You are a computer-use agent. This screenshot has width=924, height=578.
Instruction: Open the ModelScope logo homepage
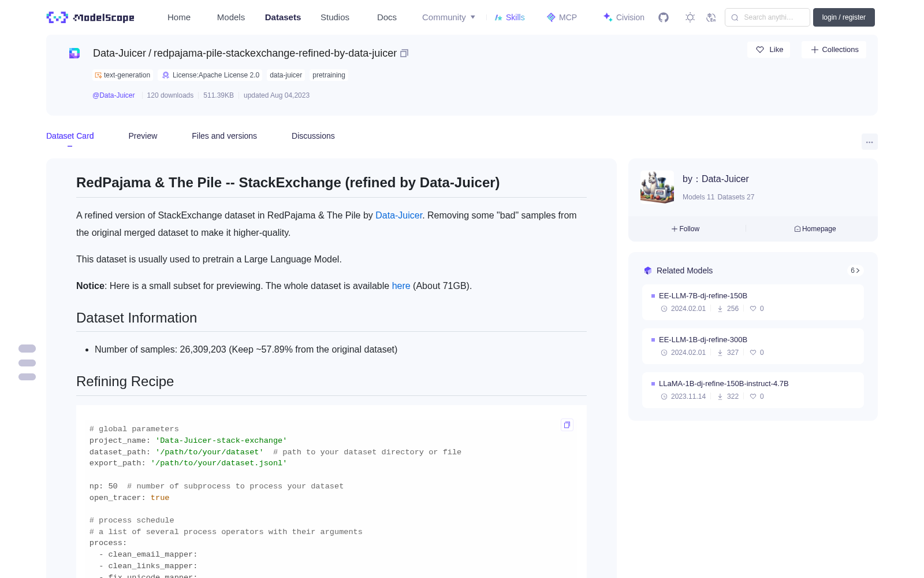tap(90, 17)
